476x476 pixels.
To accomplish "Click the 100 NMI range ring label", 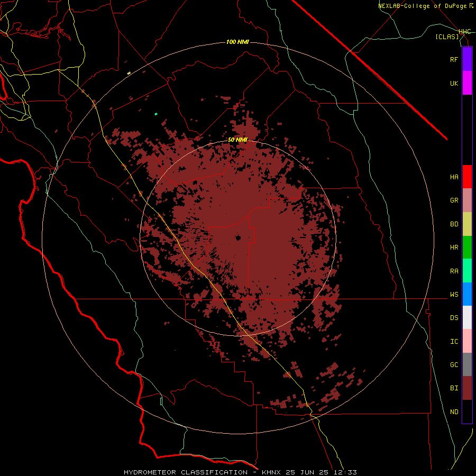I will click(237, 42).
